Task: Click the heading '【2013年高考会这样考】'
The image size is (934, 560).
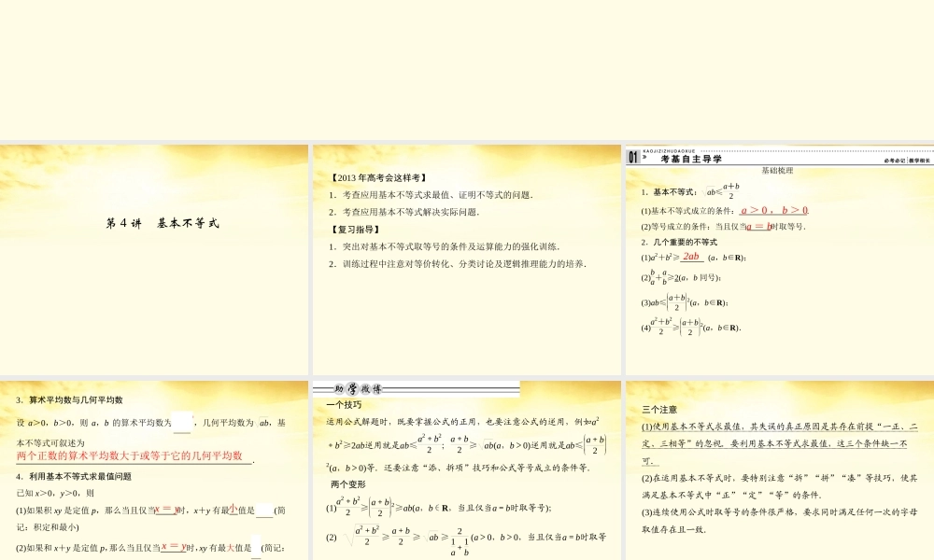Action: tap(379, 178)
